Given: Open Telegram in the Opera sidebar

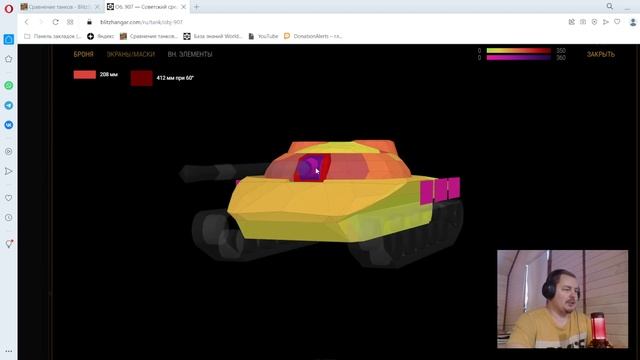Looking at the screenshot, I should click(9, 105).
